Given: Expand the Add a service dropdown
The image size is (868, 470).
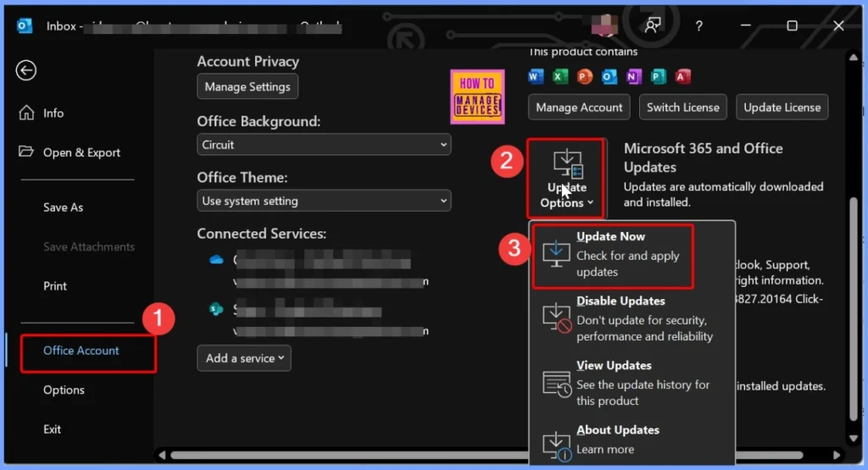Looking at the screenshot, I should pyautogui.click(x=244, y=357).
